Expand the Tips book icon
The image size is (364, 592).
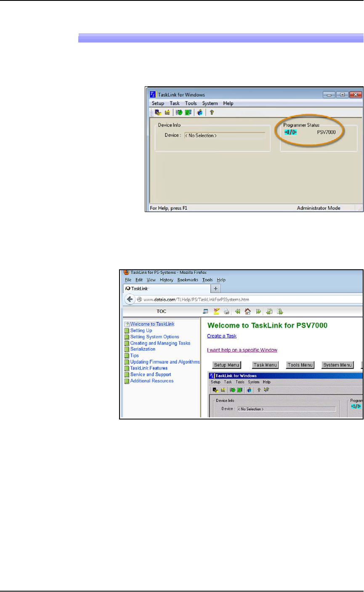127,356
